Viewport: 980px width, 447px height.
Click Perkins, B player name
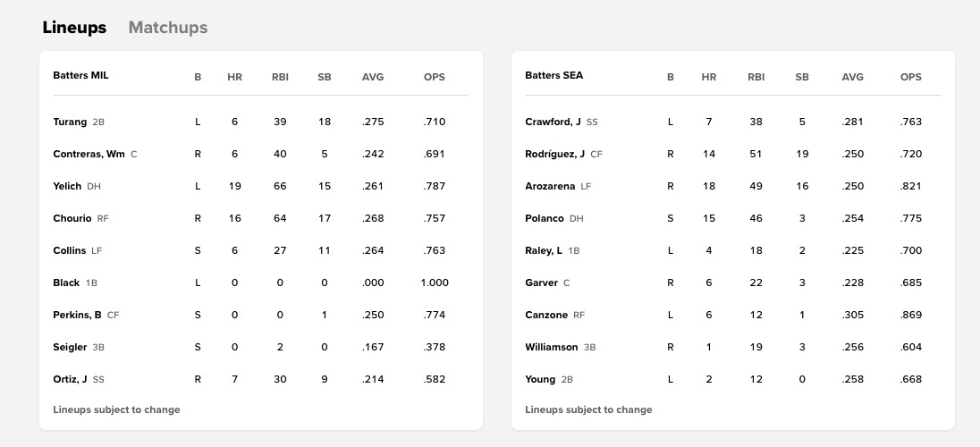(x=77, y=315)
